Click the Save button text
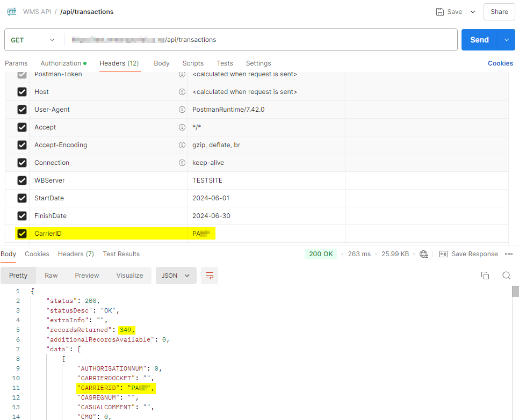Viewport: 519px width, 420px height. (455, 12)
